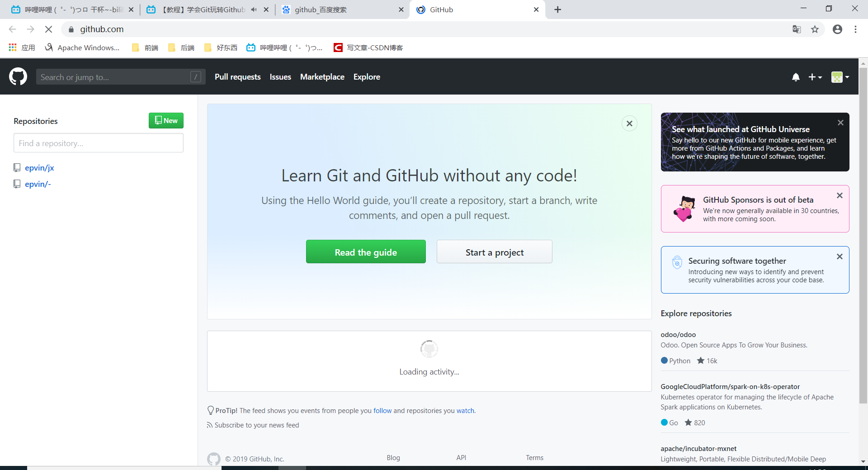868x470 pixels.
Task: Open the epvin/- repository link
Action: coord(38,184)
